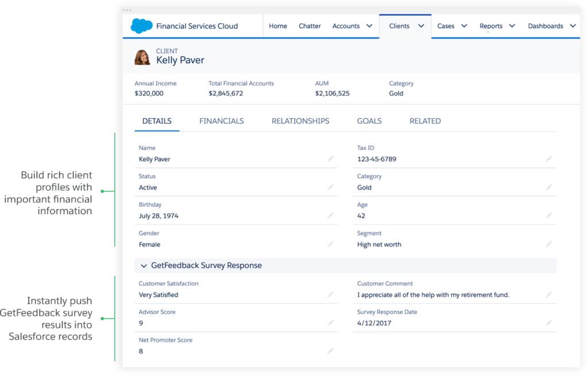Switch to the GOALS tab
This screenshot has height=376, width=588.
pos(369,121)
